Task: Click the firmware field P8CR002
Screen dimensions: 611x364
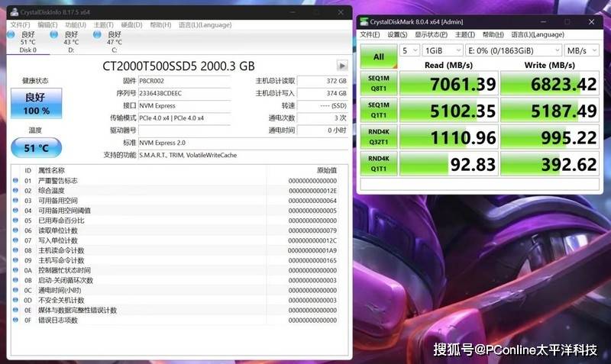Action: (185, 81)
